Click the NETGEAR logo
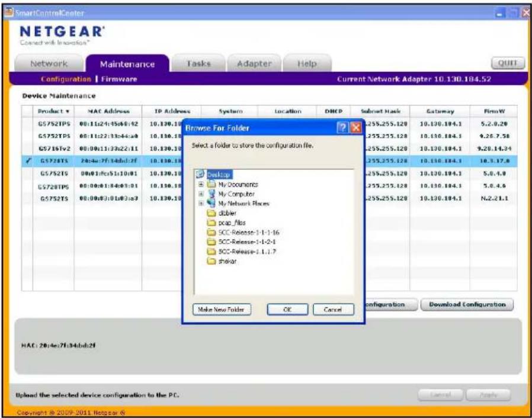The width and height of the screenshot is (532, 418). pyautogui.click(x=62, y=32)
